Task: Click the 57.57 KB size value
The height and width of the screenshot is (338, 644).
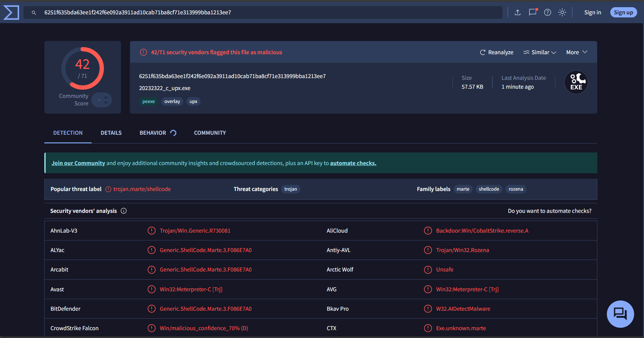Action: 472,87
